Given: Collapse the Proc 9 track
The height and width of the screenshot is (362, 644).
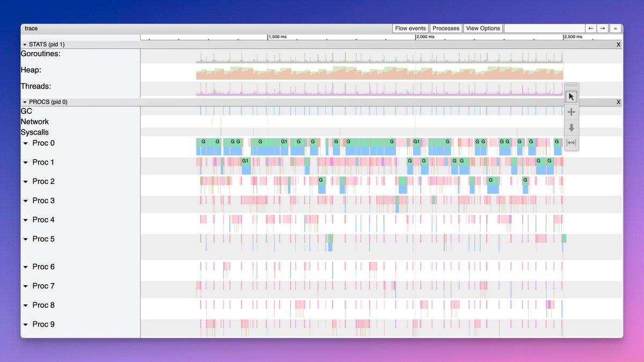Looking at the screenshot, I should (25, 324).
